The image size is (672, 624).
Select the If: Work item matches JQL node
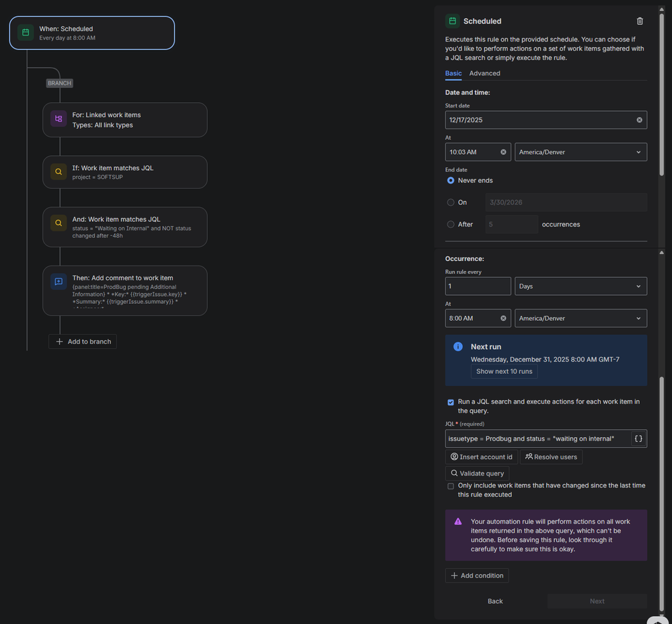point(124,172)
